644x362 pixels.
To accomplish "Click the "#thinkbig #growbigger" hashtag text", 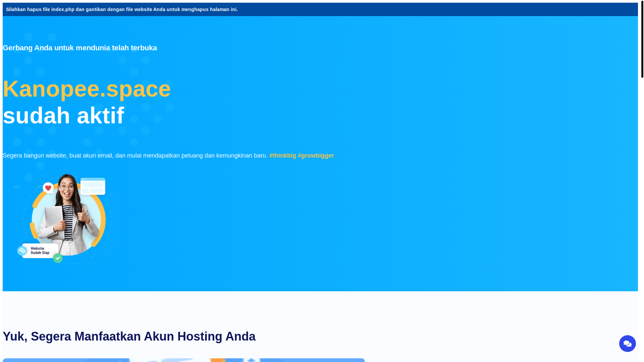I will [302, 156].
